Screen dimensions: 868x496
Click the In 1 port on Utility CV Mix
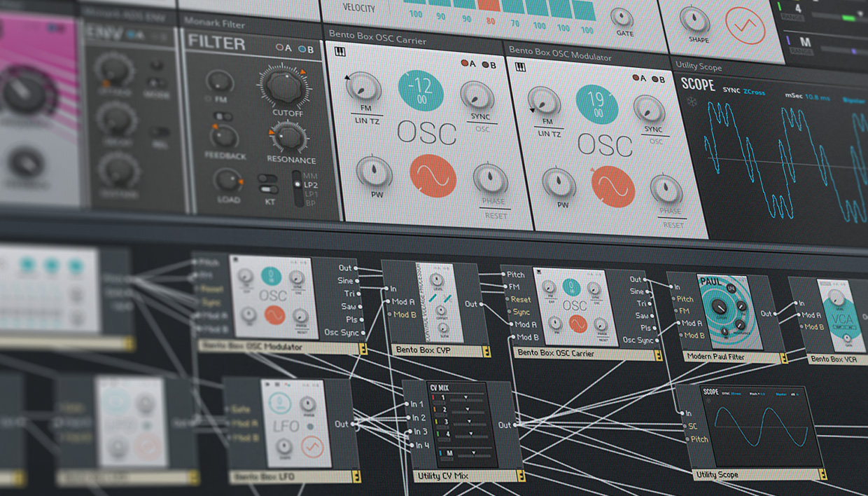point(407,404)
